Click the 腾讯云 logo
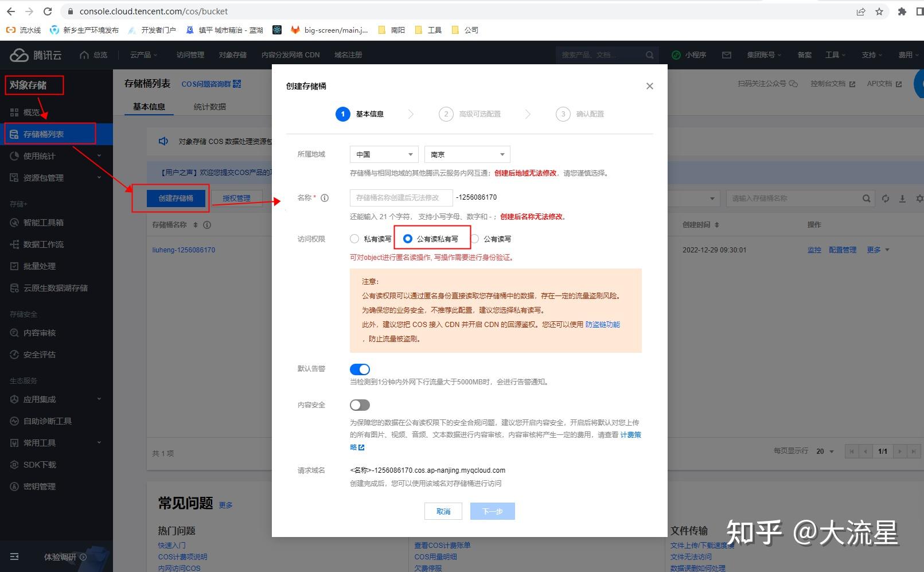 36,55
